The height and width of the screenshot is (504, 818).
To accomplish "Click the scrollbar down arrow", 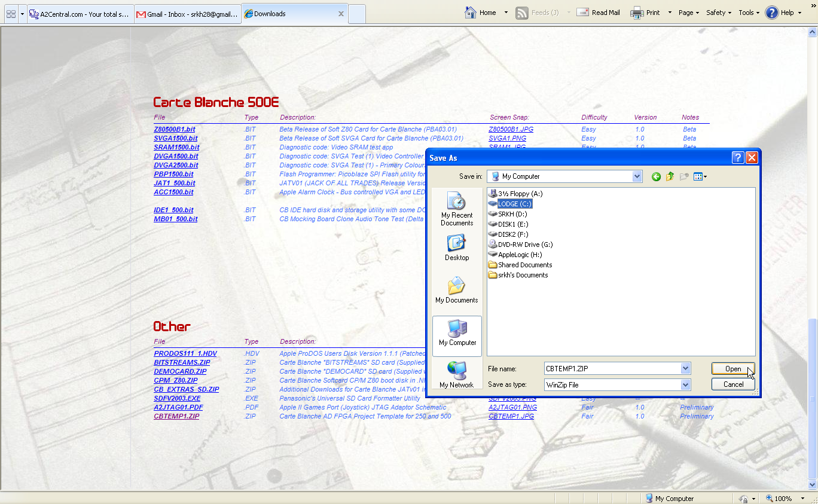I will pos(812,484).
